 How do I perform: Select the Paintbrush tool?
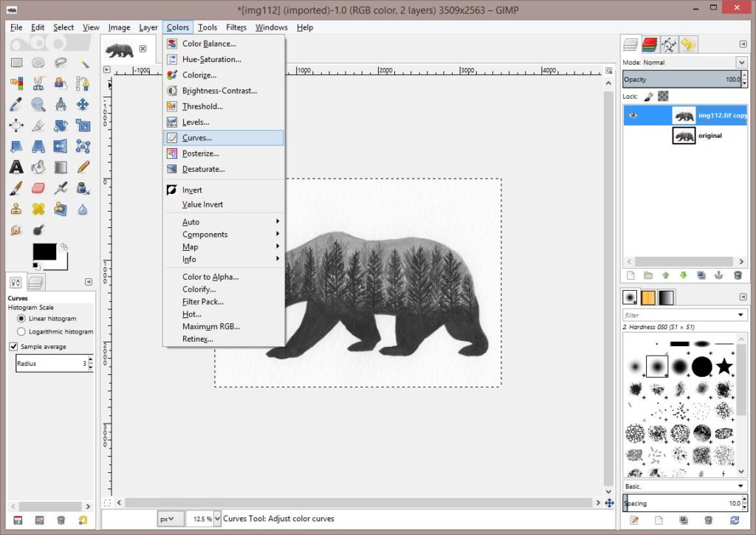coord(16,188)
